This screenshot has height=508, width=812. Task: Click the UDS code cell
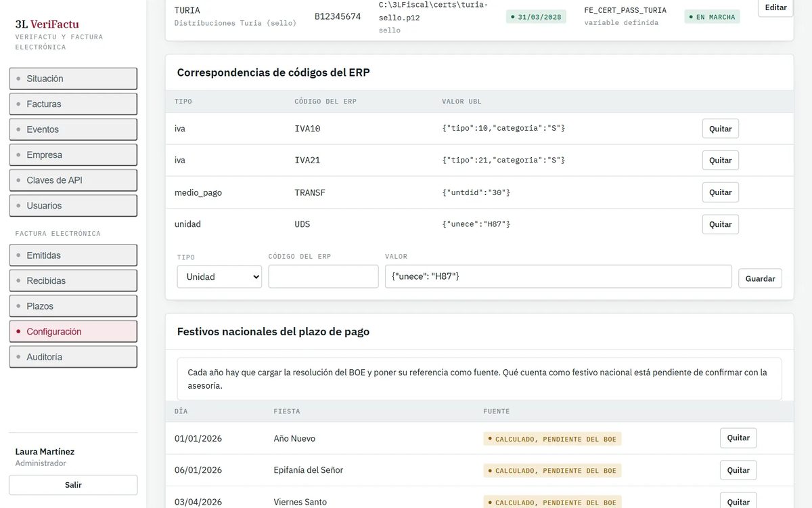(302, 224)
